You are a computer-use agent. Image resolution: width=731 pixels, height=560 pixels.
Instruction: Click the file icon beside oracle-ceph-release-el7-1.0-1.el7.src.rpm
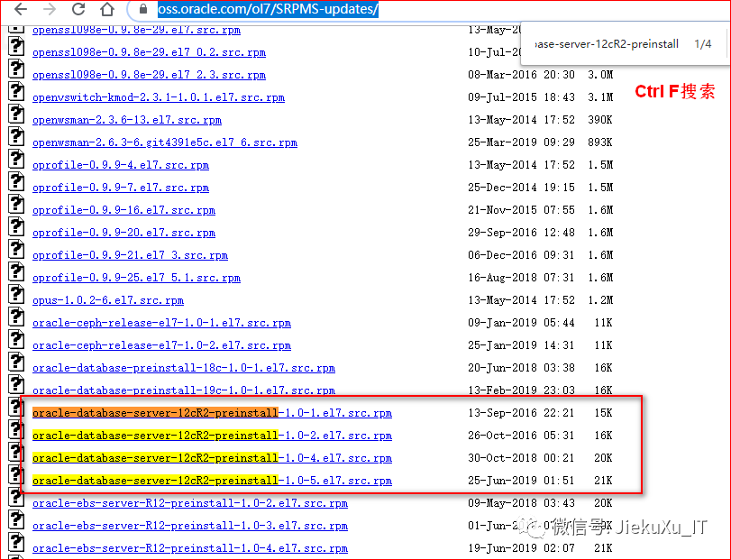[16, 318]
